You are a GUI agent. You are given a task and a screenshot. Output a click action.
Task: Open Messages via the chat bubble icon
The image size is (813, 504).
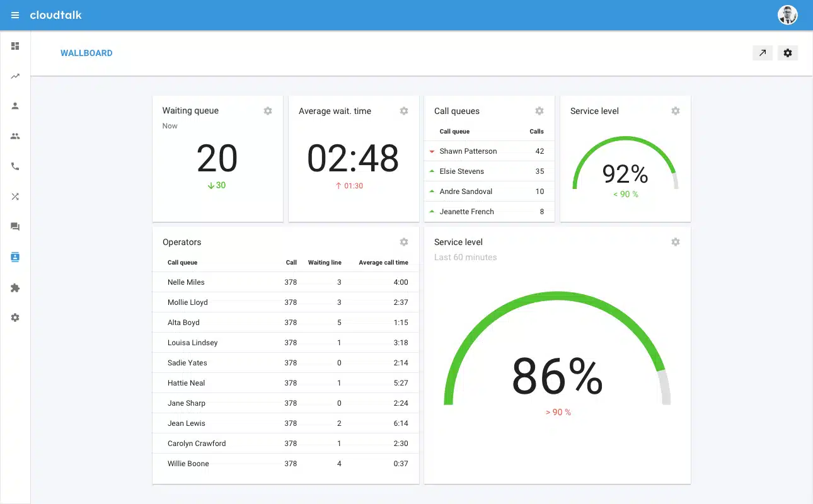(14, 226)
